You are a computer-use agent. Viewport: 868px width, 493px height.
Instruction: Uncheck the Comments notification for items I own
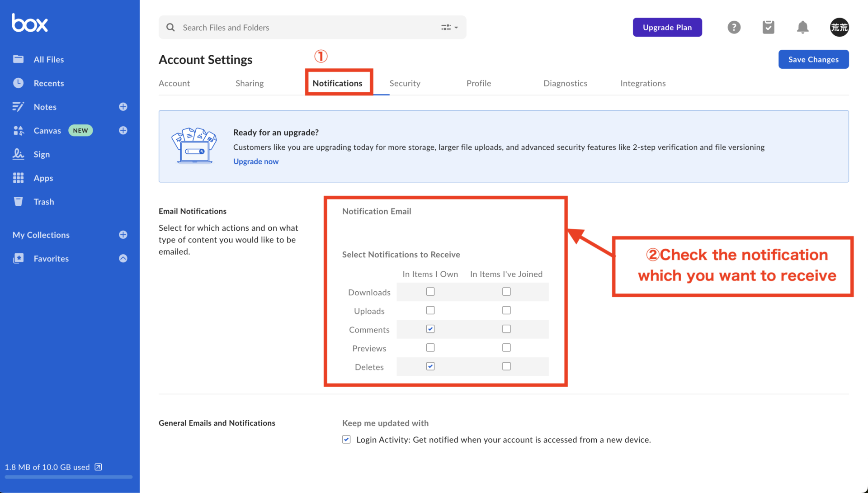(x=430, y=329)
